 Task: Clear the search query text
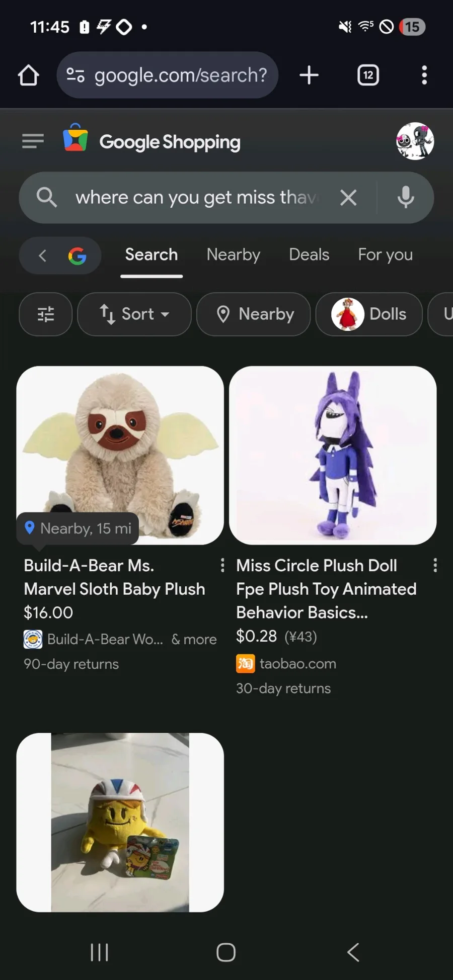click(x=348, y=198)
